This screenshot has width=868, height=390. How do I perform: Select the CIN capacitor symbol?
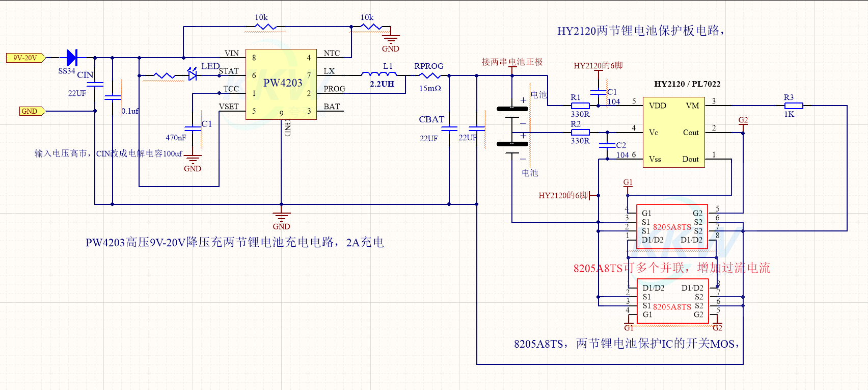[95, 84]
